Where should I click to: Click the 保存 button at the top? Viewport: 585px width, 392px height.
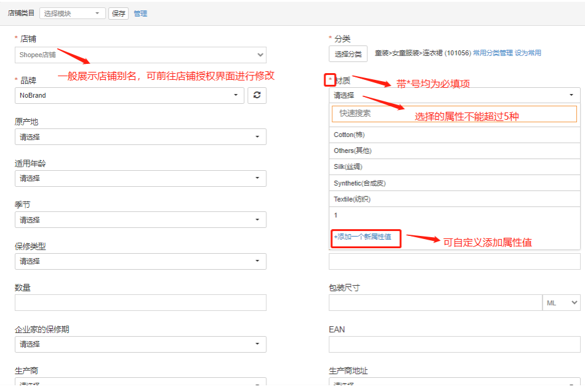tap(118, 14)
